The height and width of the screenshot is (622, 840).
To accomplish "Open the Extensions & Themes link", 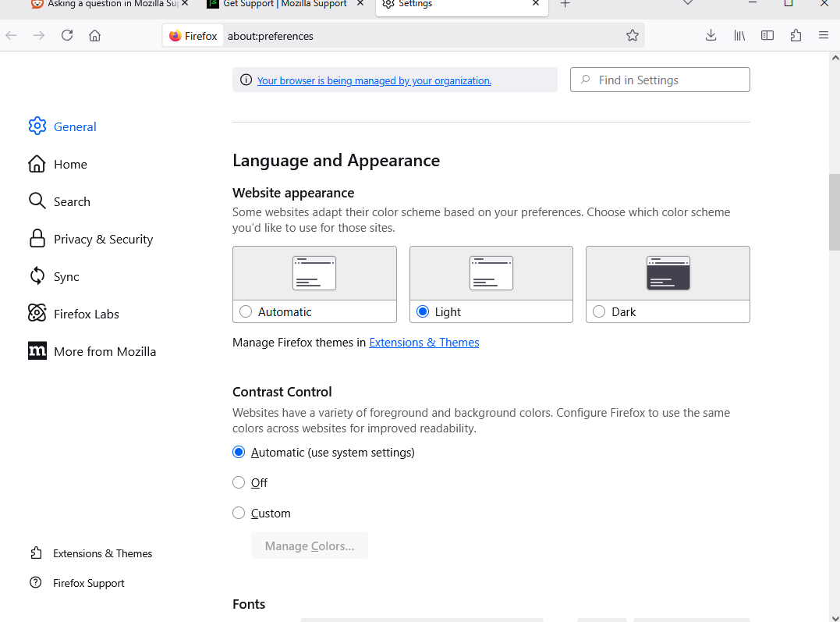I will pos(424,343).
